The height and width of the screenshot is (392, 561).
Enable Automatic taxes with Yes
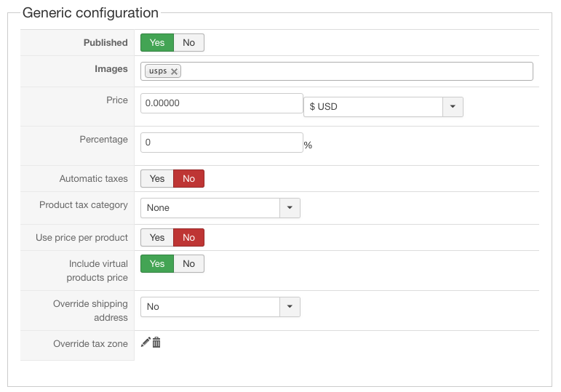point(157,179)
